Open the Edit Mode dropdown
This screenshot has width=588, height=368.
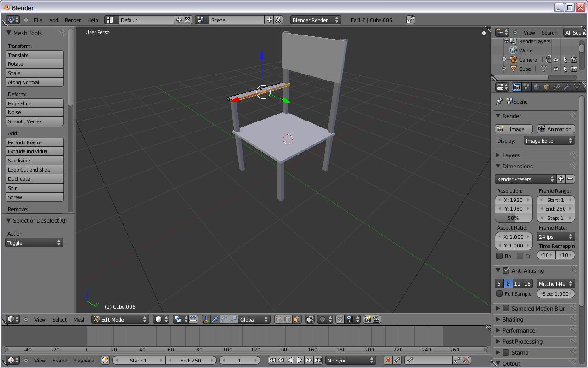120,319
